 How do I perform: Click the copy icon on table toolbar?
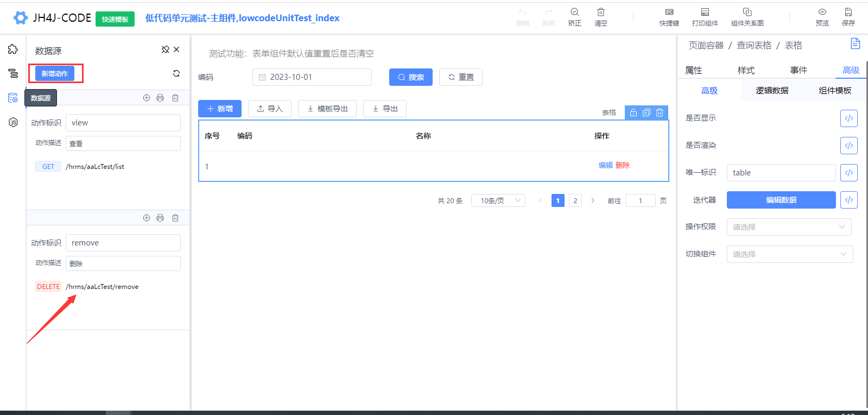coord(647,112)
